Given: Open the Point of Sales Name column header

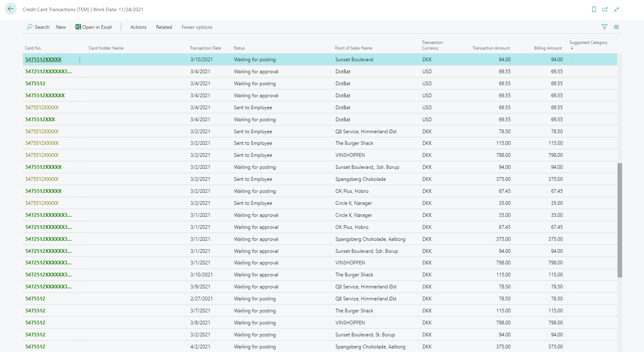Looking at the screenshot, I should click(x=353, y=48).
